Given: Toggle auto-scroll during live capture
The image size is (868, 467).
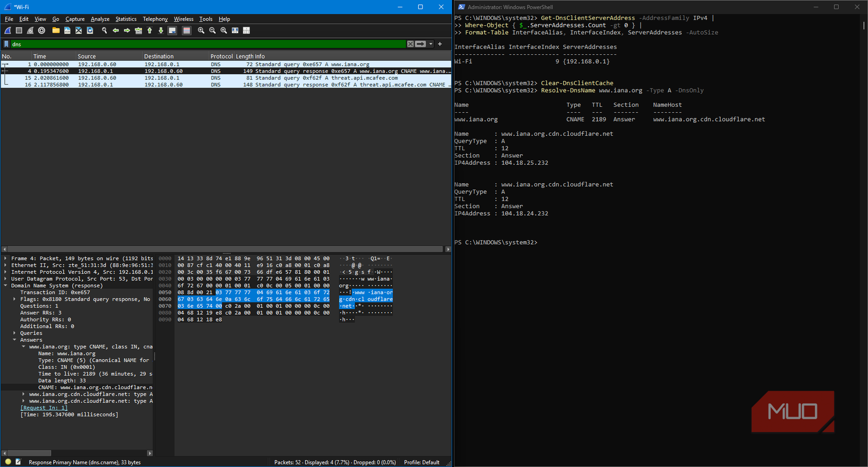Looking at the screenshot, I should [172, 31].
